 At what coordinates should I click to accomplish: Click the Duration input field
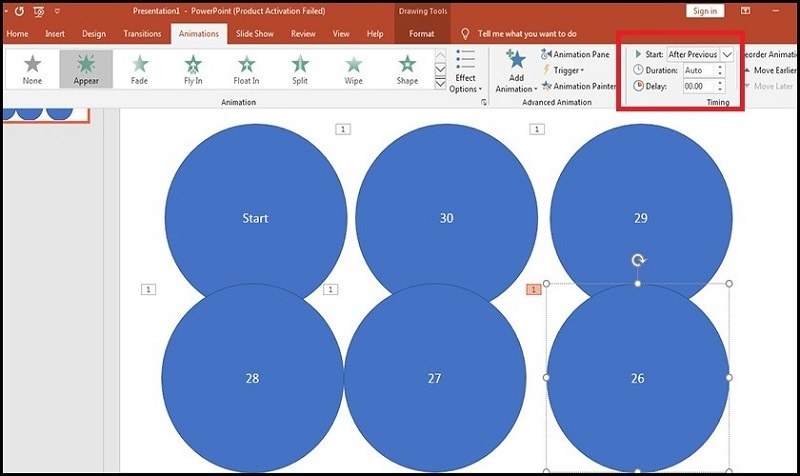point(706,70)
